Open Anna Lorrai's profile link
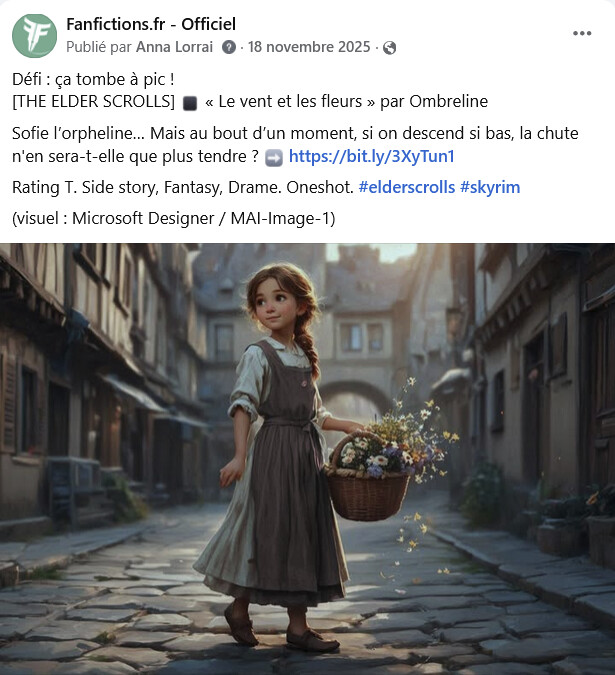This screenshot has width=615, height=675. tap(175, 47)
